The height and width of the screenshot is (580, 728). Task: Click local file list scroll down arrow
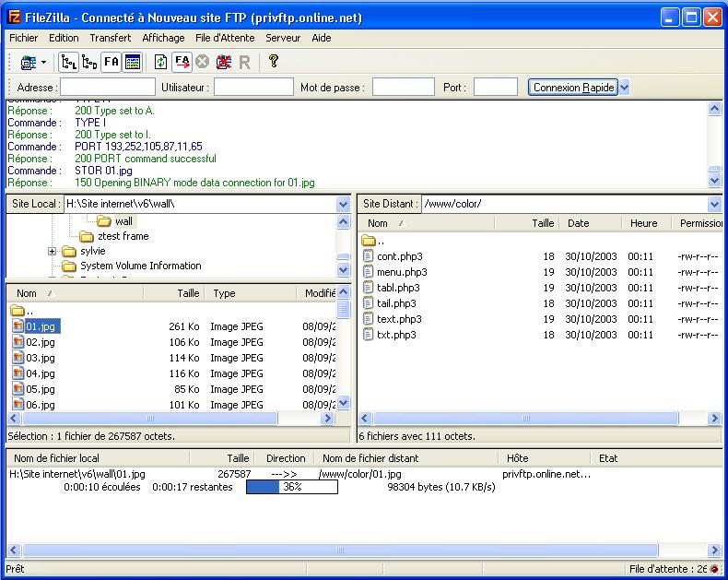click(343, 402)
